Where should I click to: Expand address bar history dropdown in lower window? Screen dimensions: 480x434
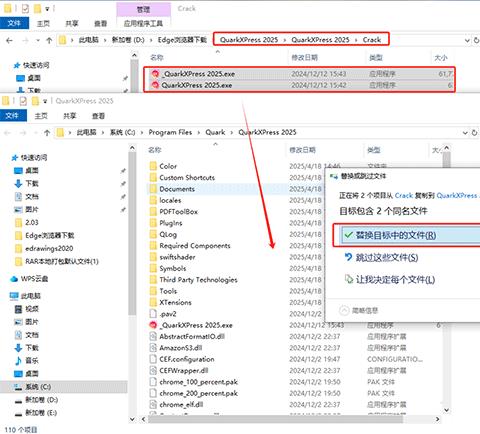pos(465,133)
